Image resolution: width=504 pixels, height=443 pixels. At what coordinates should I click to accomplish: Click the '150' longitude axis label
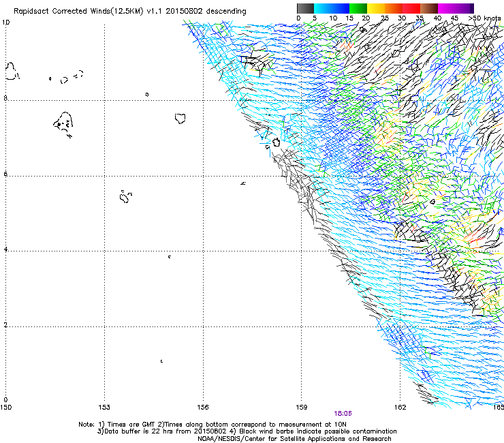(x=5, y=408)
